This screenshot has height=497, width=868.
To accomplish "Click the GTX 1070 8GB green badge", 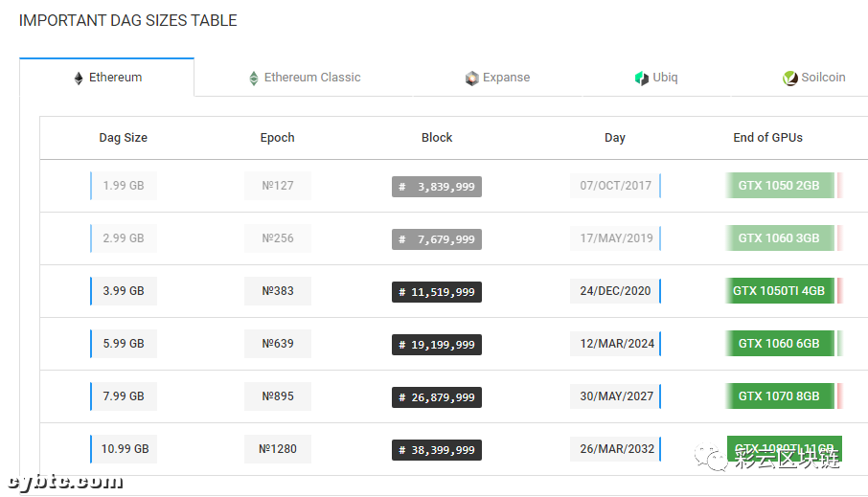I will pos(779,396).
